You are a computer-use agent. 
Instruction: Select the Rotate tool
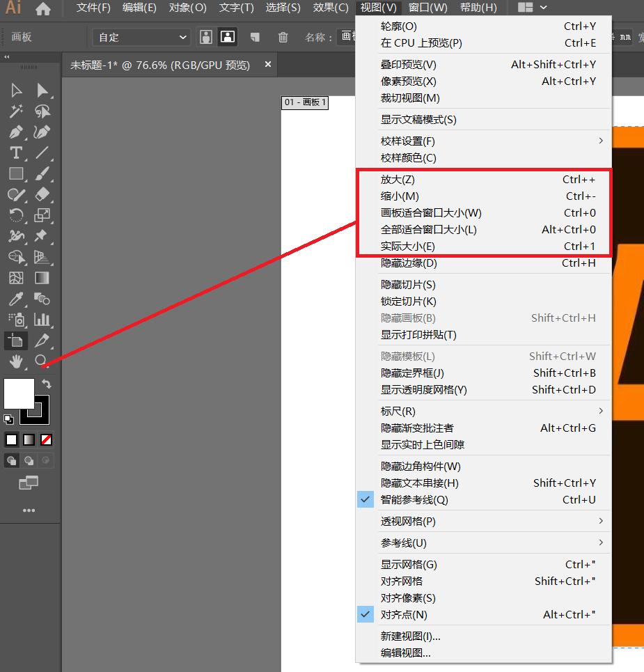16,215
